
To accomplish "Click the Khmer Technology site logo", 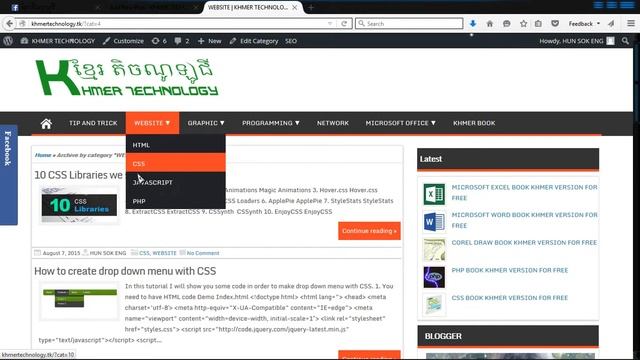I will (x=127, y=77).
